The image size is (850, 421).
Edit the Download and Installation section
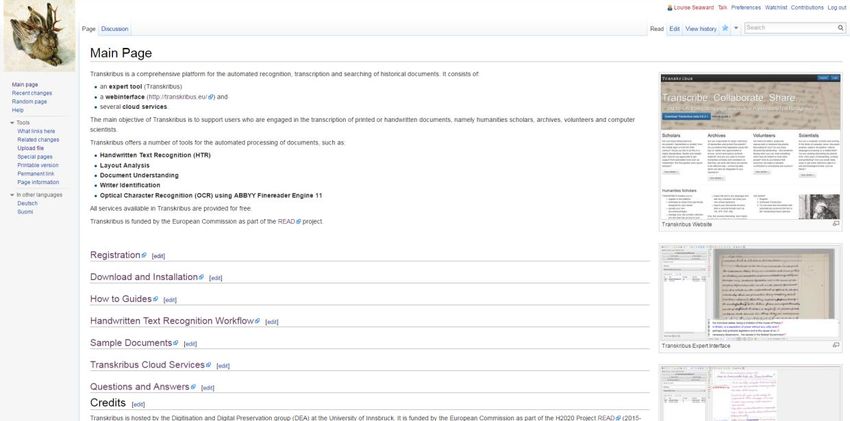(216, 278)
